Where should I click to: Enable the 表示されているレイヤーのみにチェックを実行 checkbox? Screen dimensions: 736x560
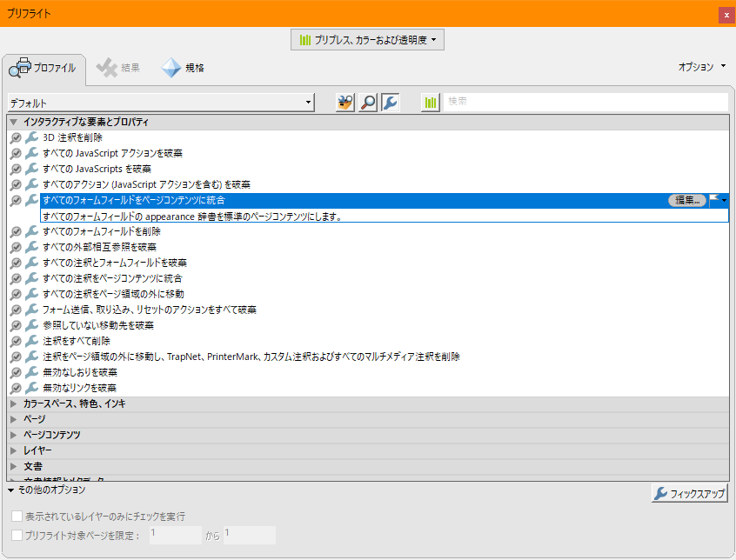click(16, 515)
